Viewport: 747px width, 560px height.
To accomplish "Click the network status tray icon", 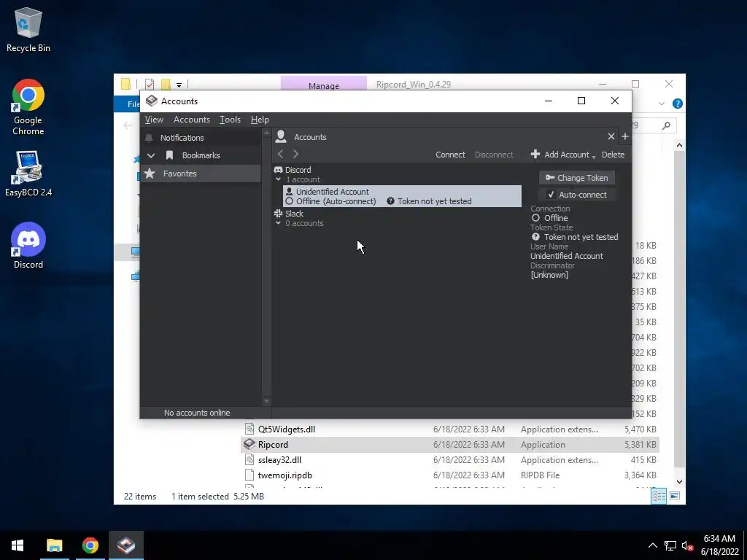I will coord(670,545).
